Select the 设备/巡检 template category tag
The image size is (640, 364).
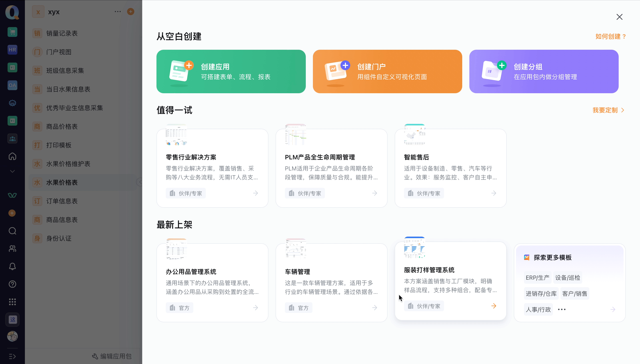point(567,278)
